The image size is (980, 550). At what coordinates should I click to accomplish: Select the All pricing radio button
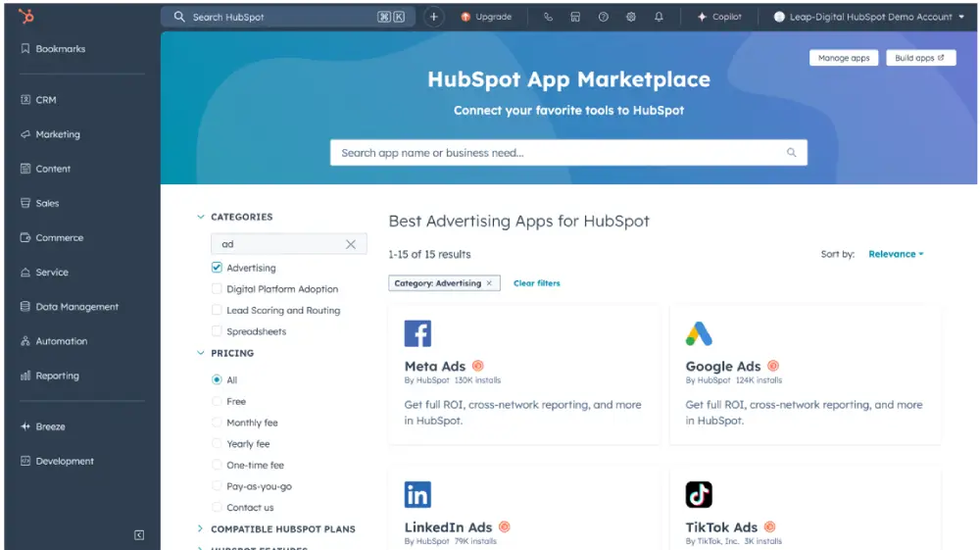click(217, 379)
